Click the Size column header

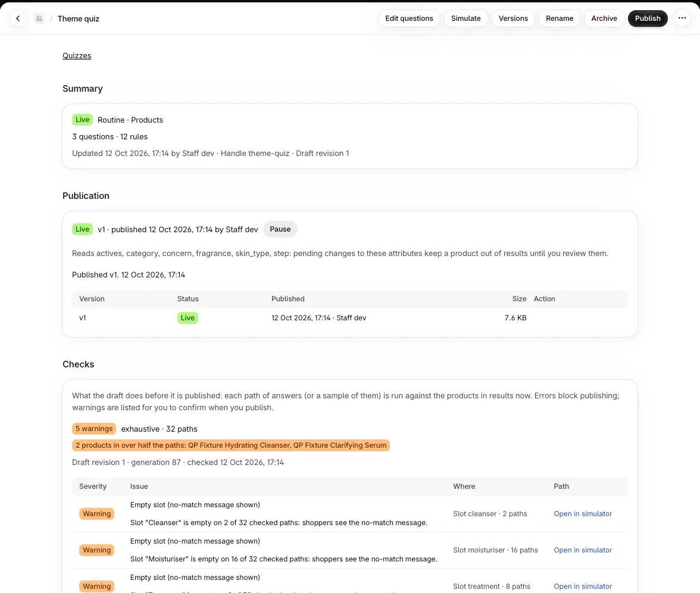coord(519,299)
